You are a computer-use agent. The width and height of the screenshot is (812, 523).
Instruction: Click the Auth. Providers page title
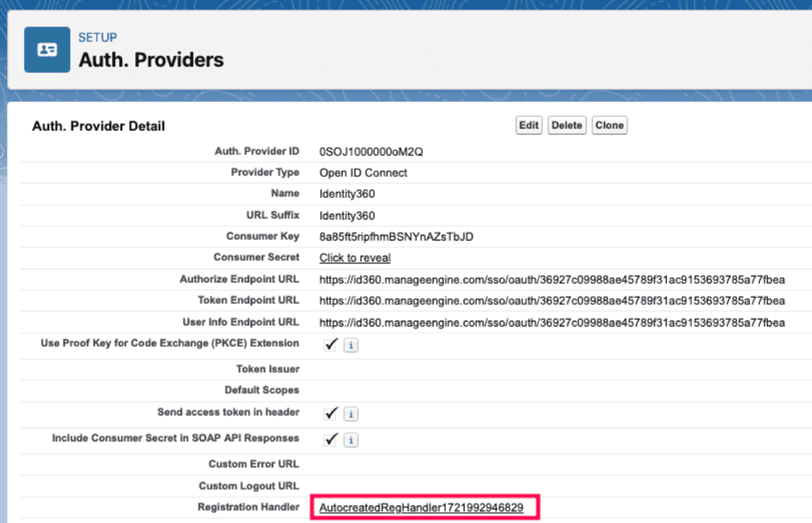[151, 60]
